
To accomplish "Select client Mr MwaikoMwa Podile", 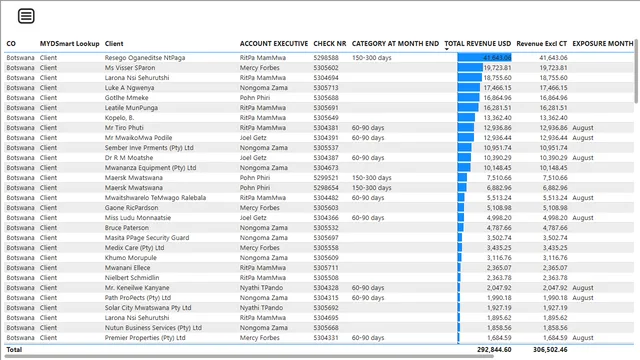I will click(x=138, y=138).
